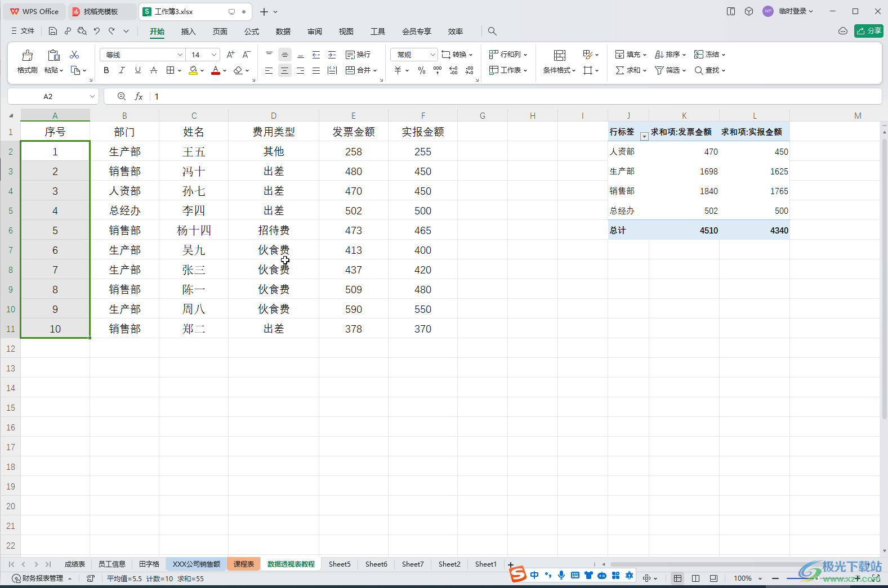888x588 pixels.
Task: Toggle Center horizontal alignment
Action: [285, 70]
